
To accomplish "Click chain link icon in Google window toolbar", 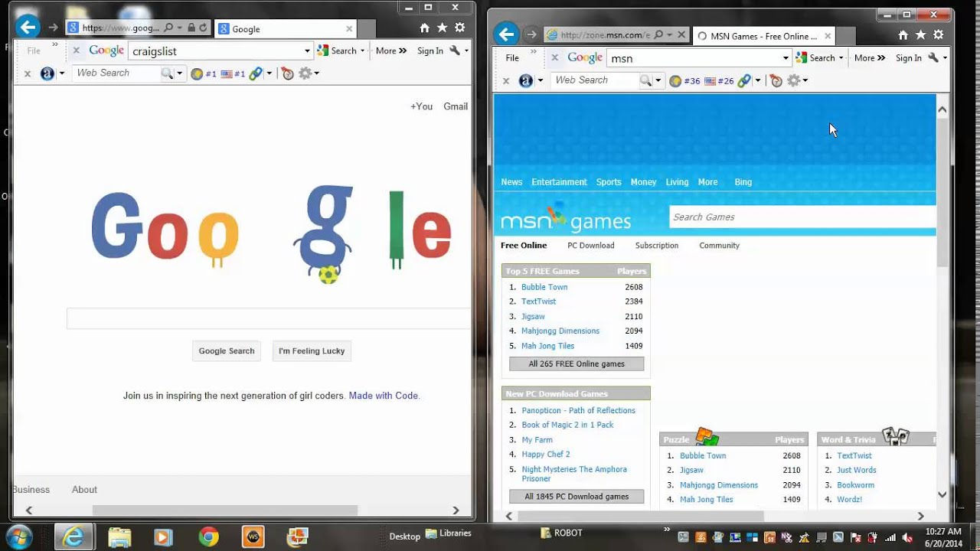I will (256, 73).
